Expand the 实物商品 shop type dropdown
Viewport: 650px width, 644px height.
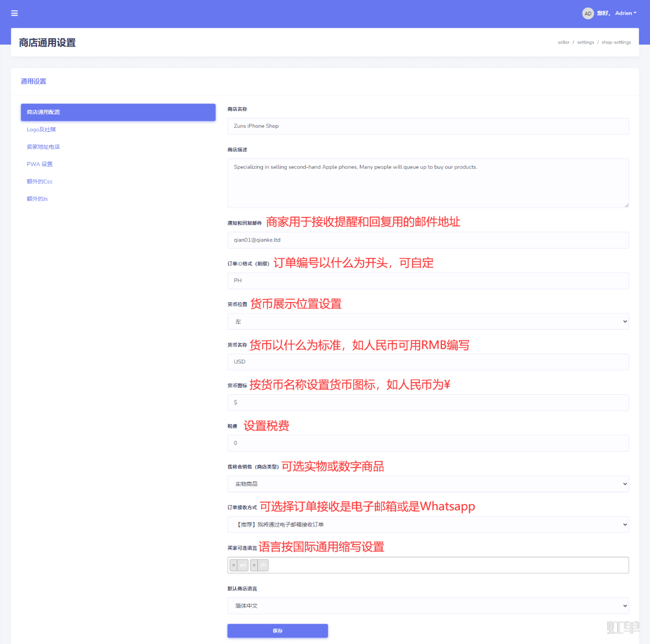428,484
